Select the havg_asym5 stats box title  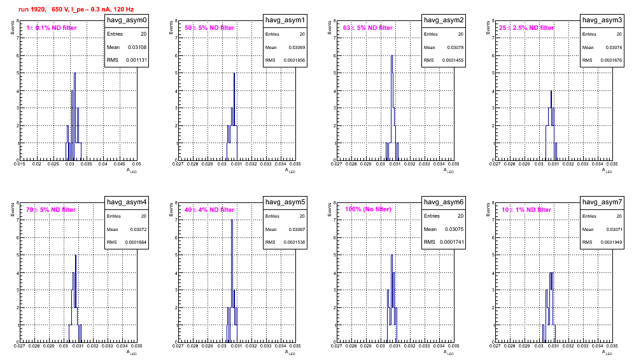(x=285, y=202)
